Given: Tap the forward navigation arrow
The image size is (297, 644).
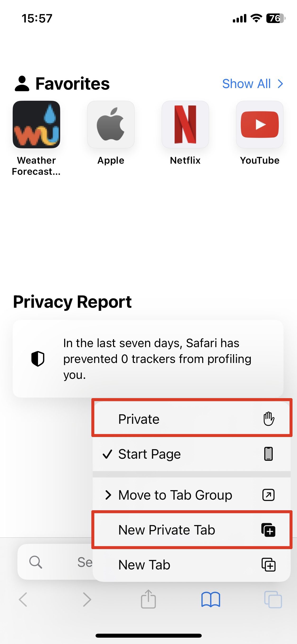Looking at the screenshot, I should point(86,600).
